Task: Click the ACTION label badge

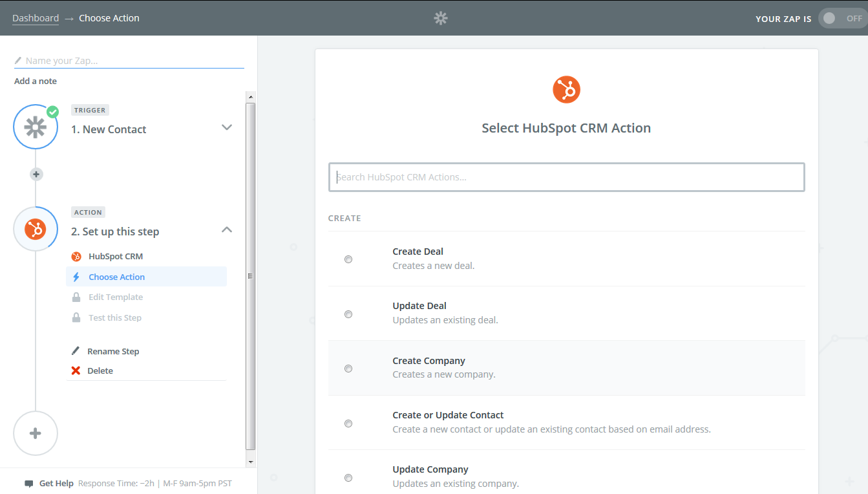Action: point(88,212)
